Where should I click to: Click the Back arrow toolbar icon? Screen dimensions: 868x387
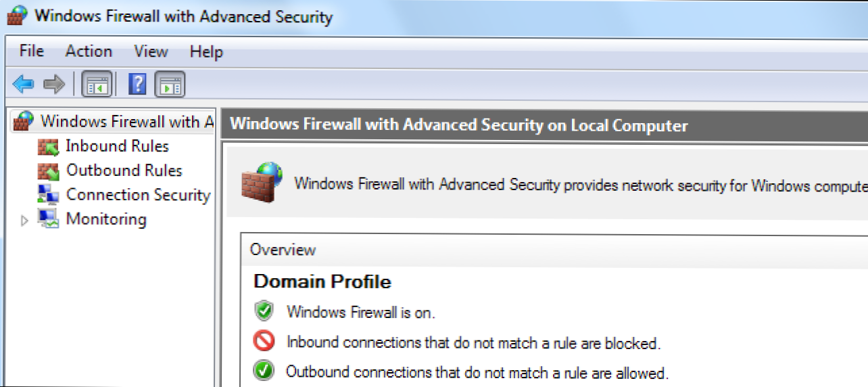point(23,85)
